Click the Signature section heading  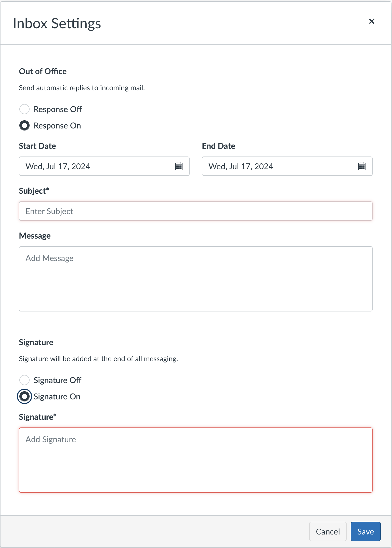pos(36,342)
